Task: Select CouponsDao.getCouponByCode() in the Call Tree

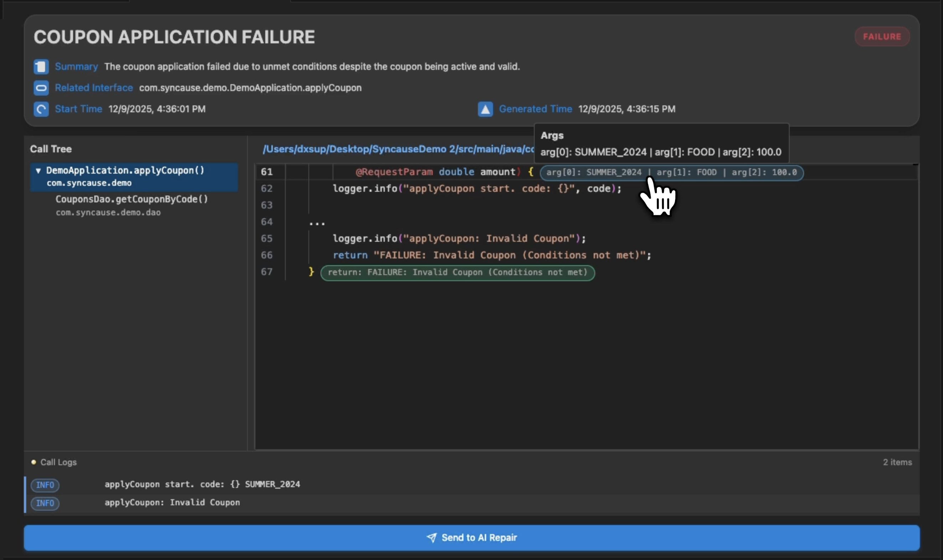Action: pyautogui.click(x=132, y=199)
